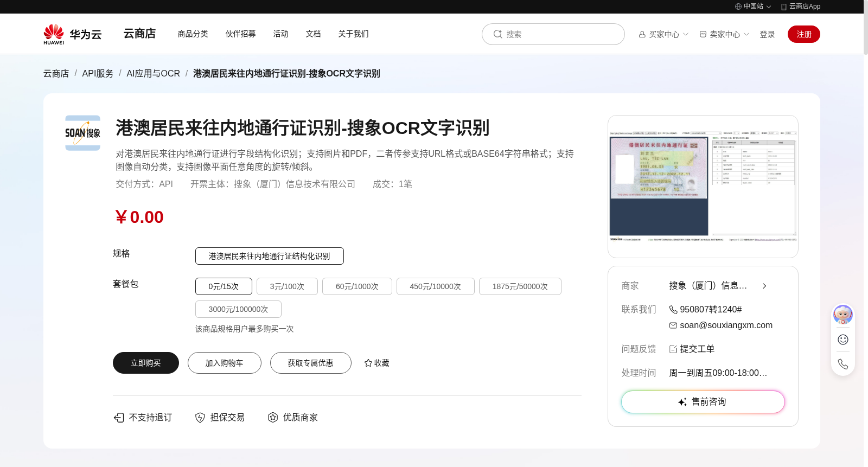The image size is (868, 467).
Task: Open the 关于我们 menu item
Action: [354, 34]
